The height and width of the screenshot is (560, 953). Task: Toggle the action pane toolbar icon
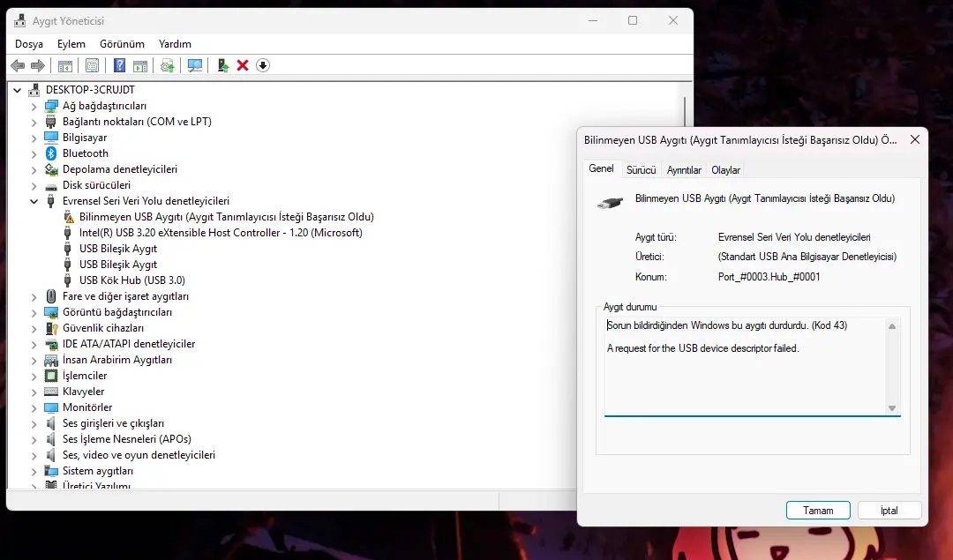[140, 65]
